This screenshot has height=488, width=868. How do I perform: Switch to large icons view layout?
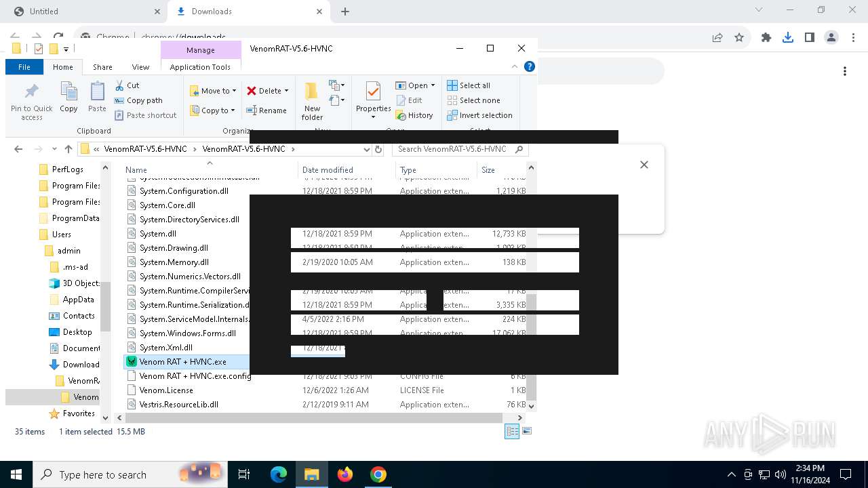click(x=527, y=431)
